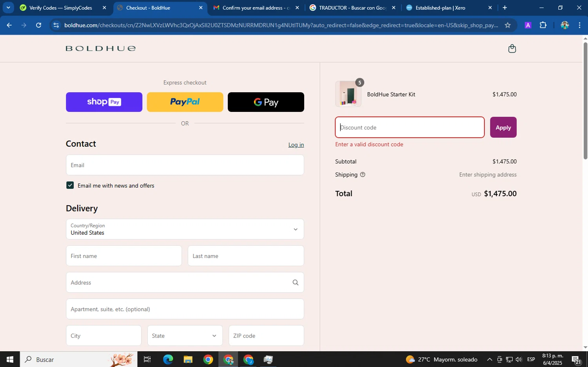588x367 pixels.
Task: Close Confirm your email address tab
Action: (297, 8)
